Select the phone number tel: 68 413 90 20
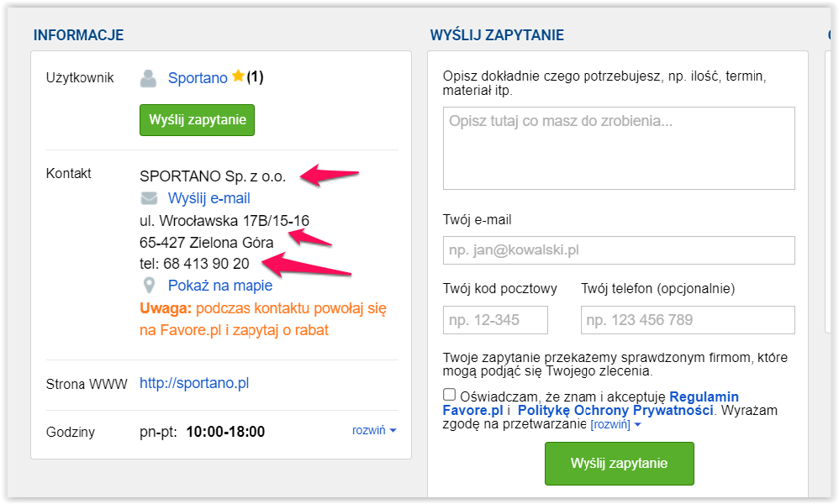The image size is (839, 504). point(194,264)
